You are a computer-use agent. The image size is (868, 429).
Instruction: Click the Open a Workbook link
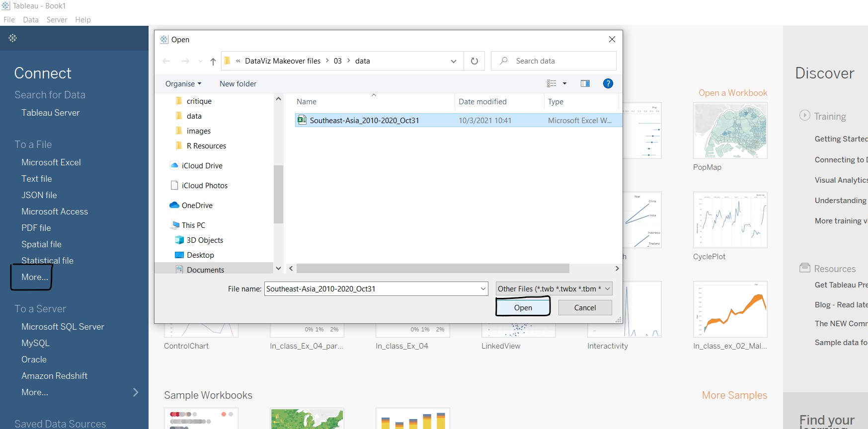click(x=733, y=93)
